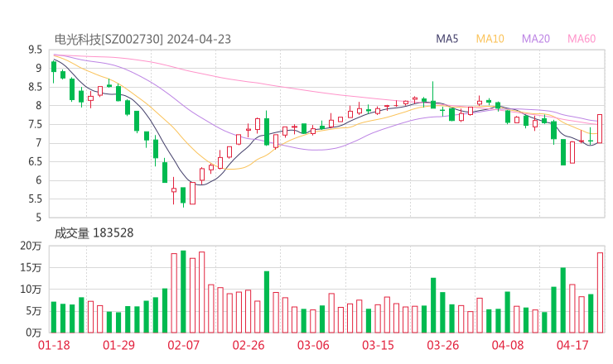The width and height of the screenshot is (613, 364).
Task: Click the 7.5 price axis label
Action: [35, 125]
